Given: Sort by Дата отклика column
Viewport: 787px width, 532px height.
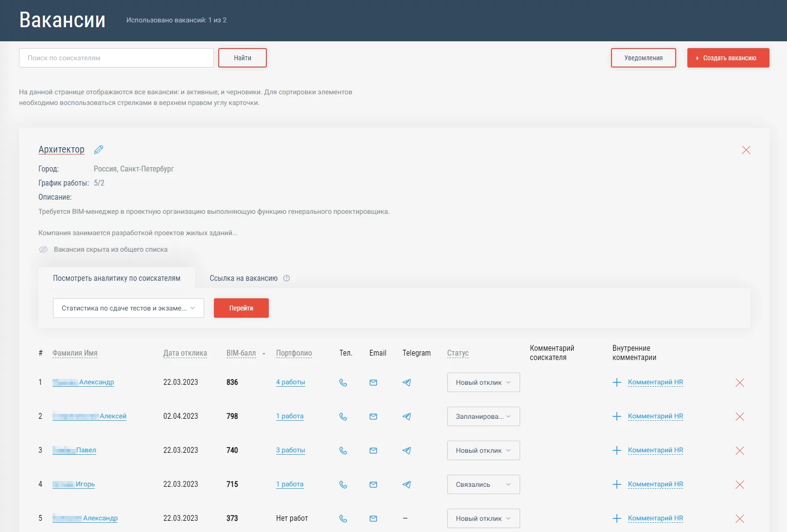Looking at the screenshot, I should click(x=185, y=353).
